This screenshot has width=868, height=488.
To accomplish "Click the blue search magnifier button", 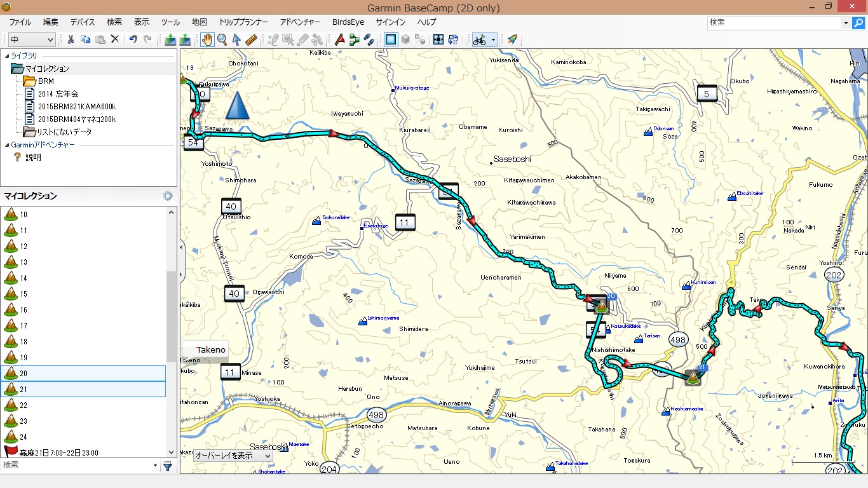I will pyautogui.click(x=858, y=23).
